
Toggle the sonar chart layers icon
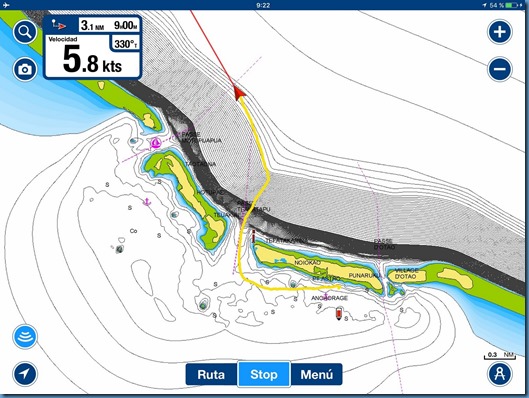[25, 337]
